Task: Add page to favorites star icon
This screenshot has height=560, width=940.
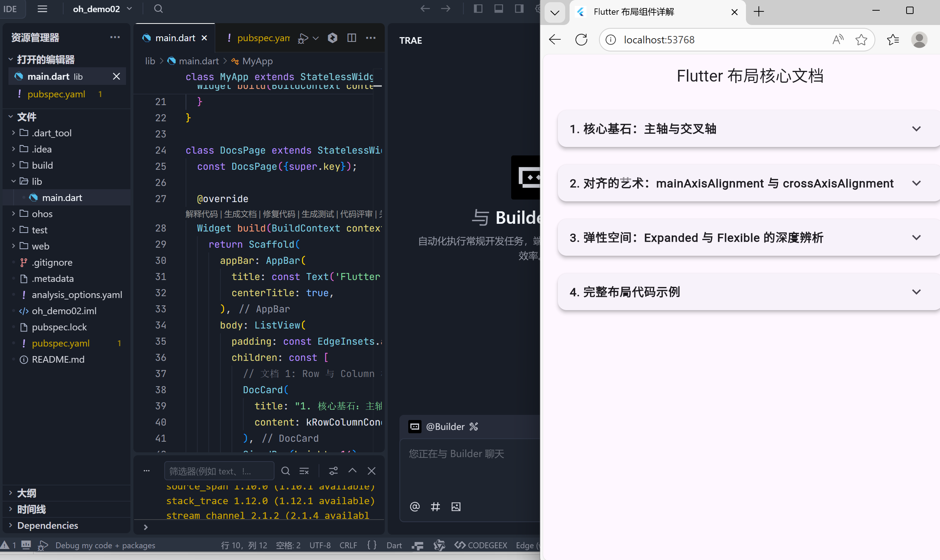Action: (861, 40)
